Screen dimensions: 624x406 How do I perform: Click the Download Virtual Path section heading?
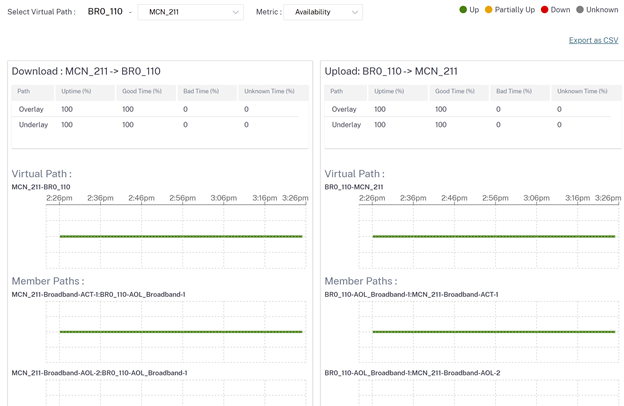click(41, 174)
